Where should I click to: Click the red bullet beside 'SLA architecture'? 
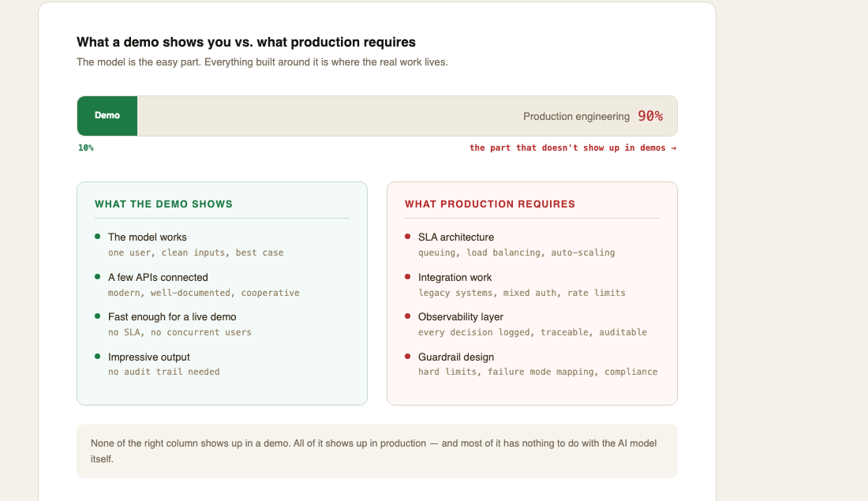407,237
